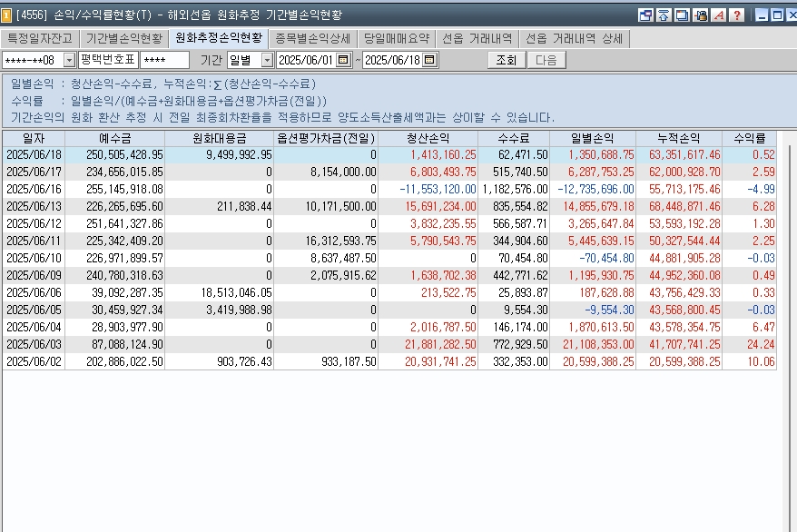
Task: Click the 예수금 column header
Action: coord(115,138)
